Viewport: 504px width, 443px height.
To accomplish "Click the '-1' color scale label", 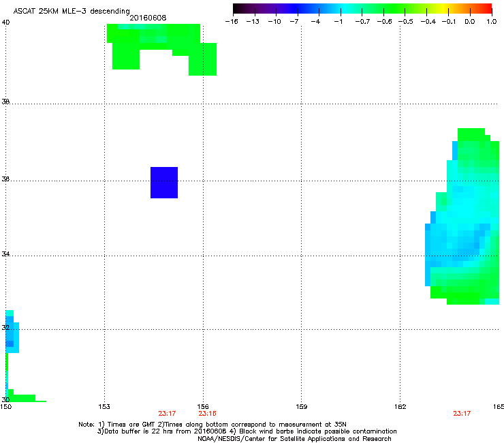I will click(338, 22).
